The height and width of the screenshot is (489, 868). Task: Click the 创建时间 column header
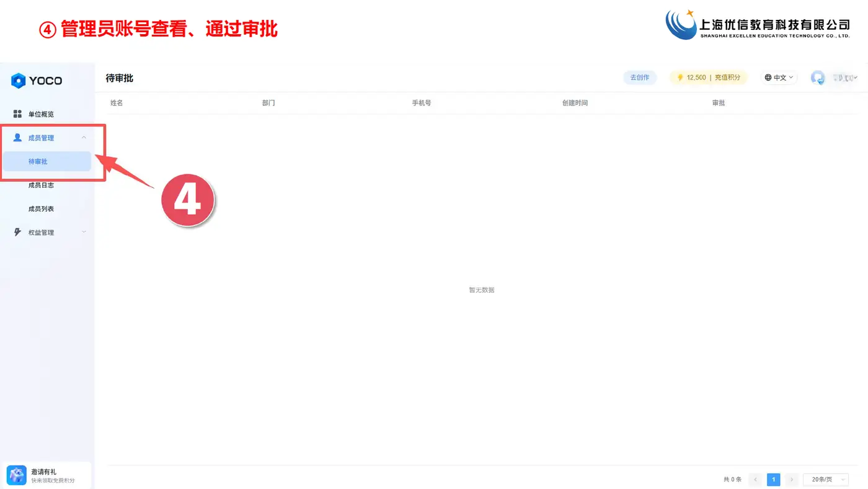pyautogui.click(x=575, y=103)
